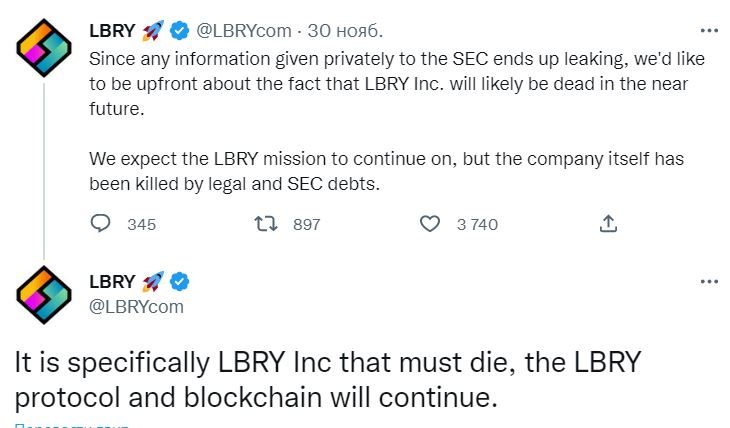Click the verified badge beside the second LBRY name
Screen dimensions: 730x428
pyautogui.click(x=180, y=283)
